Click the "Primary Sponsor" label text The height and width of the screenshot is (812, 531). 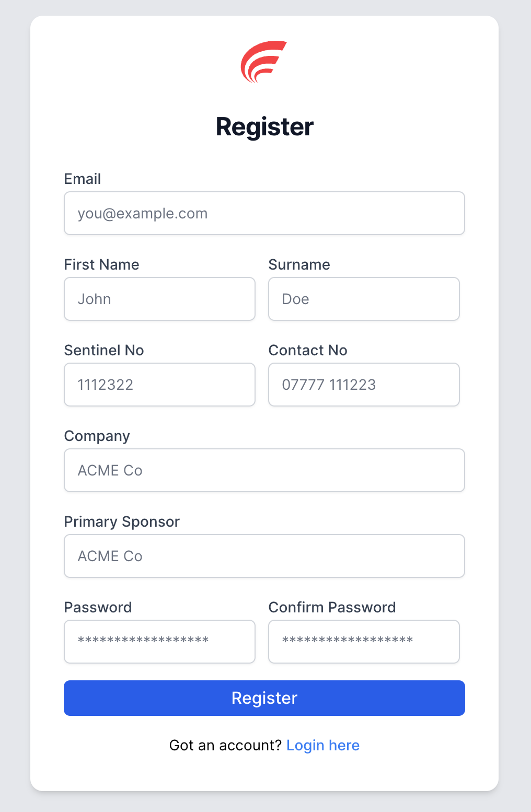pyautogui.click(x=122, y=521)
